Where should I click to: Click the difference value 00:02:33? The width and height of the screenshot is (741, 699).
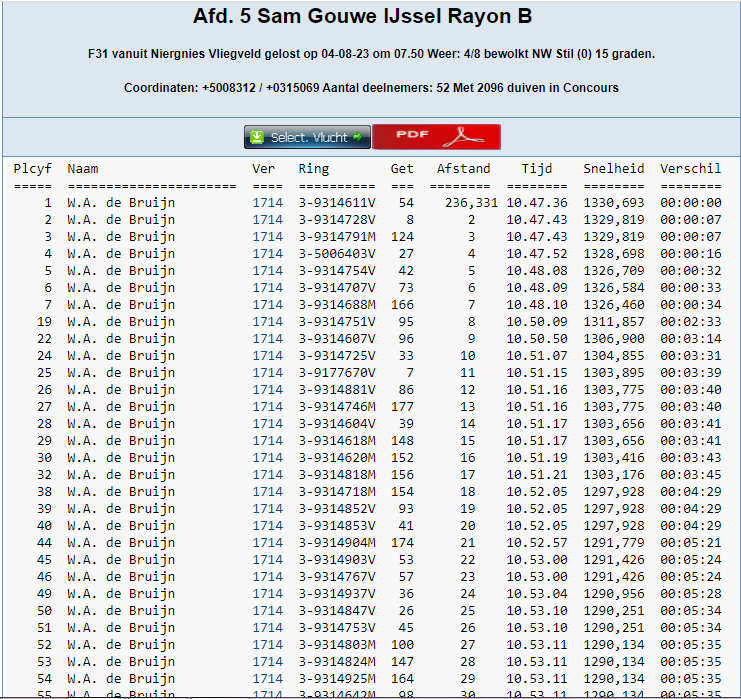[690, 322]
